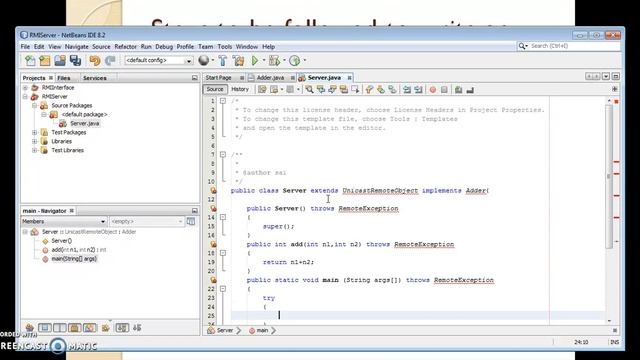Viewport: 640px width, 360px height.
Task: Click in the Search (Ctrl+I) field
Action: (x=573, y=46)
